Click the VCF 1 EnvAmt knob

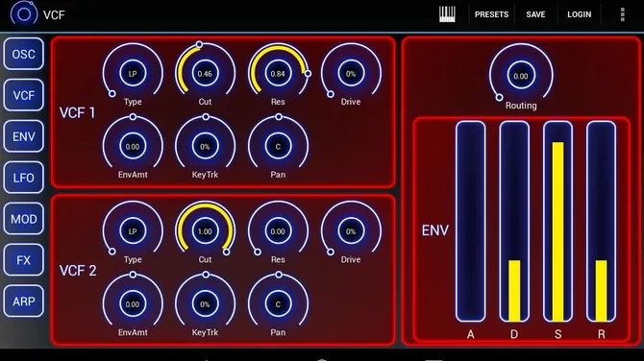pyautogui.click(x=133, y=146)
